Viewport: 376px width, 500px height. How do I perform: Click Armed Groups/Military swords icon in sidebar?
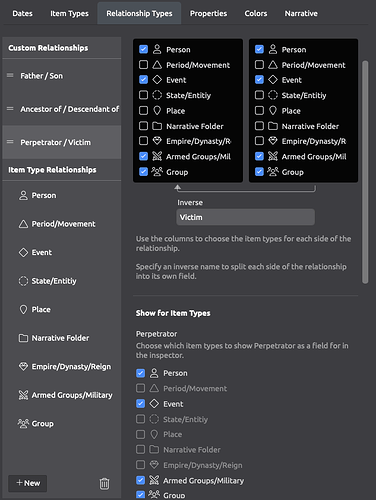tap(23, 395)
